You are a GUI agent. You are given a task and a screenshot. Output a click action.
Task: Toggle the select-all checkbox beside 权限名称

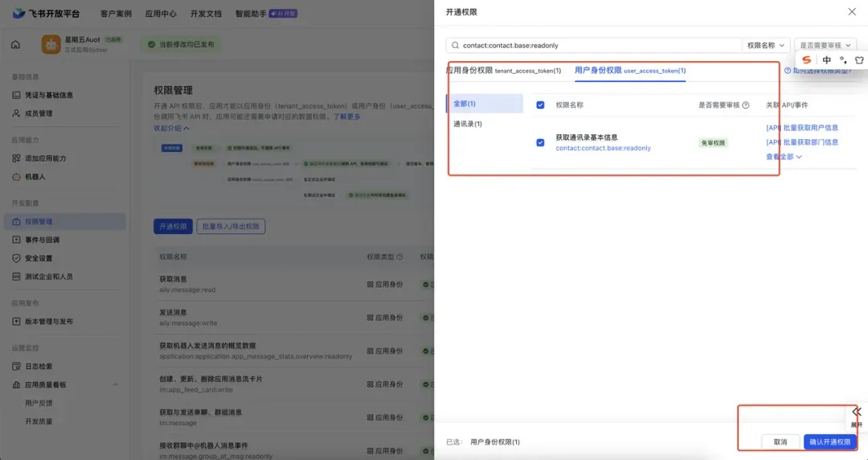[x=540, y=105]
